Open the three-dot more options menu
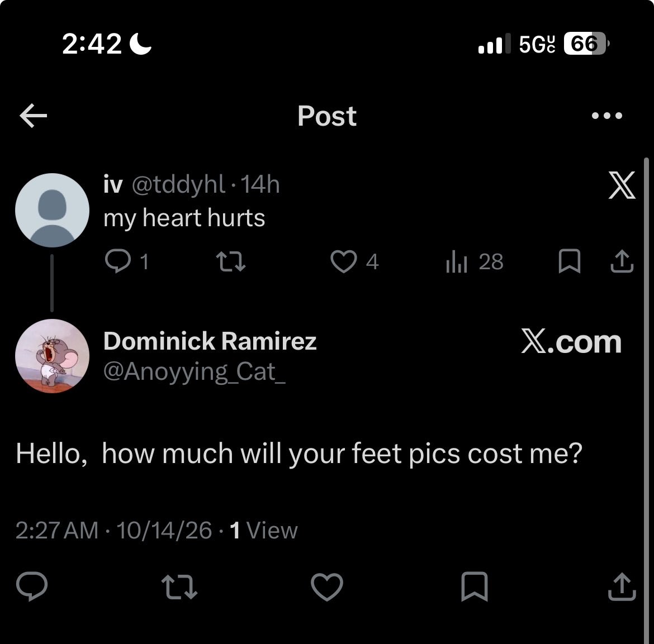Screen dimensions: 654x644 [607, 116]
